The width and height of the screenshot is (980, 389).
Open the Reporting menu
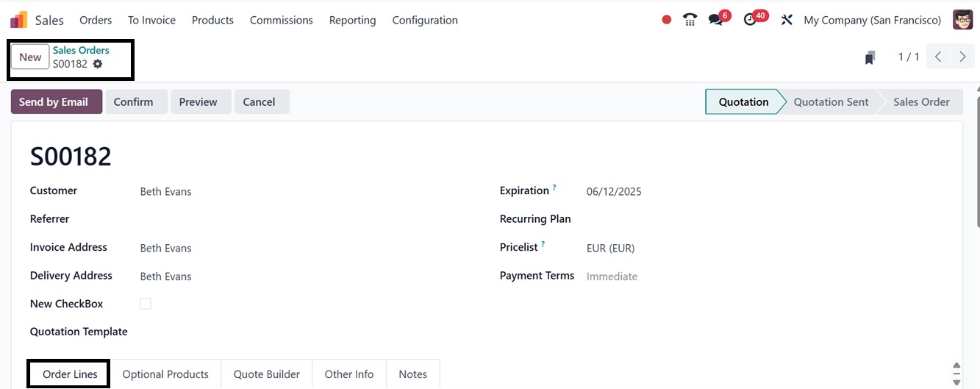click(352, 20)
